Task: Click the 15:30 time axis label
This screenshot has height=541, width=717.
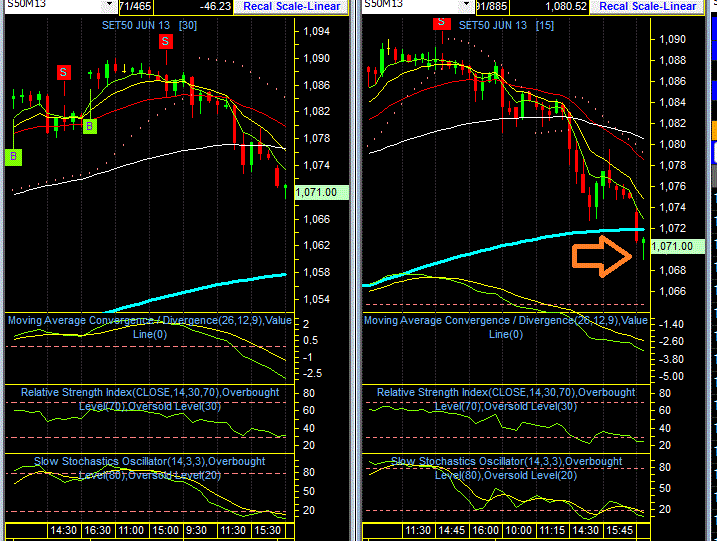Action: click(267, 530)
